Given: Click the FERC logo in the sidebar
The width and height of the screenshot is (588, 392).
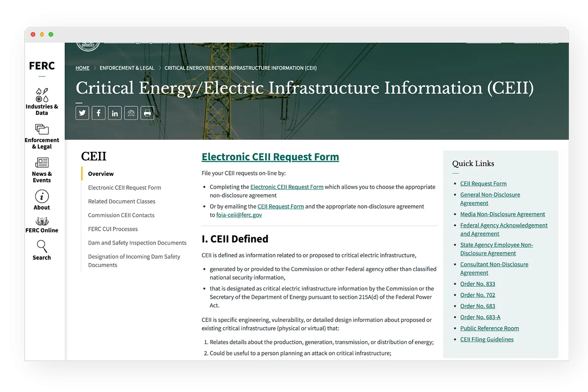Looking at the screenshot, I should point(42,65).
